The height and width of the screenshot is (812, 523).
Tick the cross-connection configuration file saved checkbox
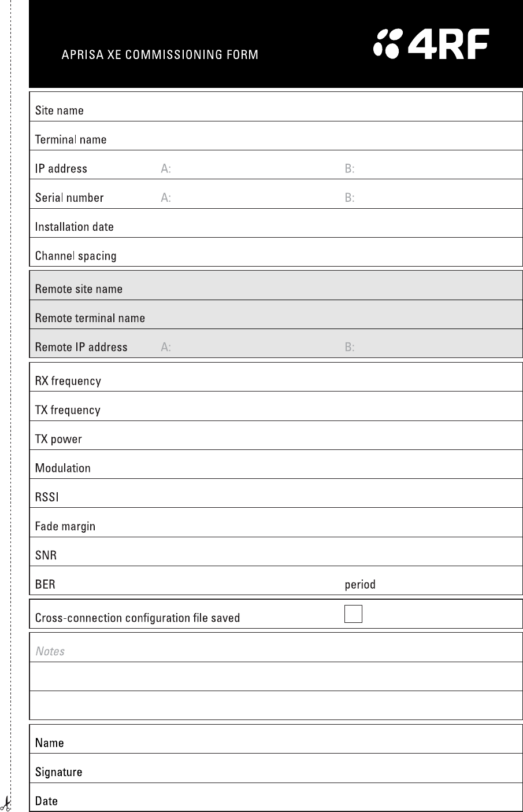tap(353, 614)
